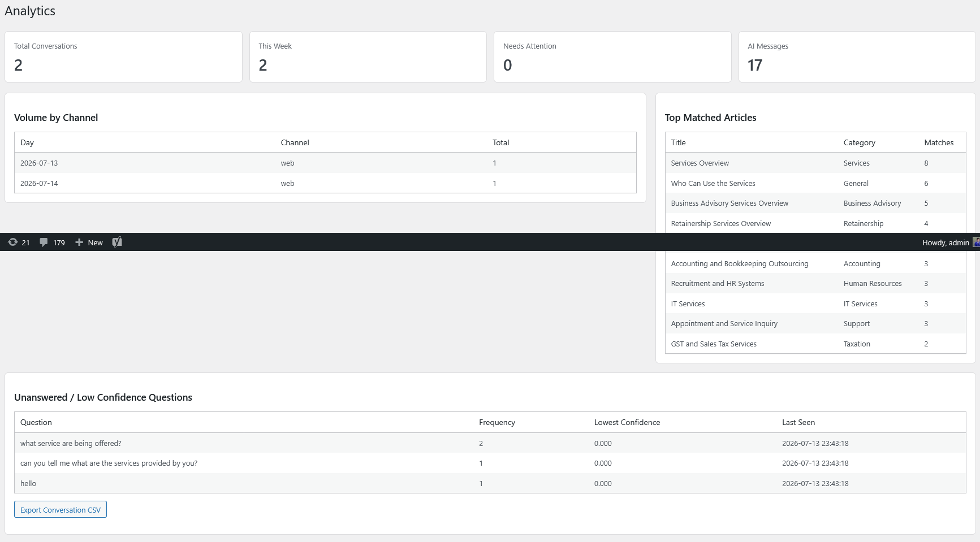
Task: Click the plus New content icon
Action: click(79, 242)
